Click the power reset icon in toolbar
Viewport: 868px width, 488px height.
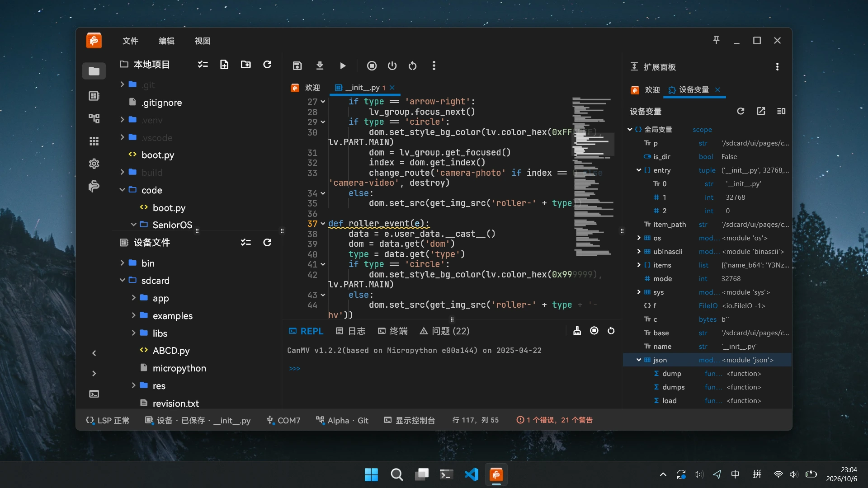coord(392,66)
